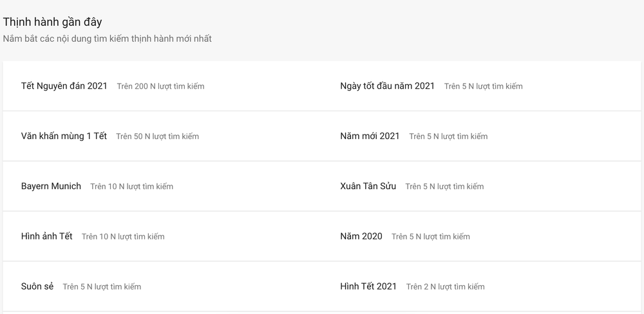Open the Hình Tết 2021 trending item
The image size is (644, 314).
click(x=368, y=286)
